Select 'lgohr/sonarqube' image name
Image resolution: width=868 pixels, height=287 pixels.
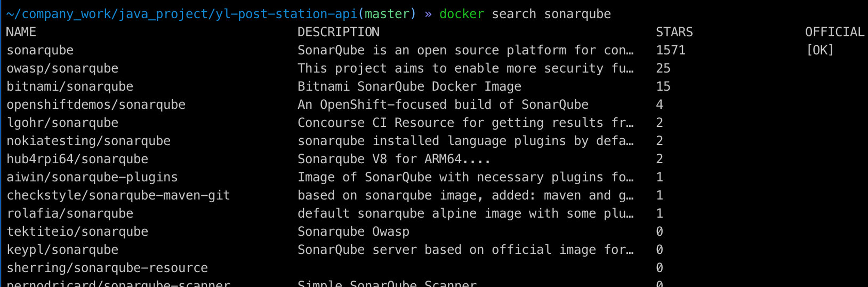pos(62,123)
